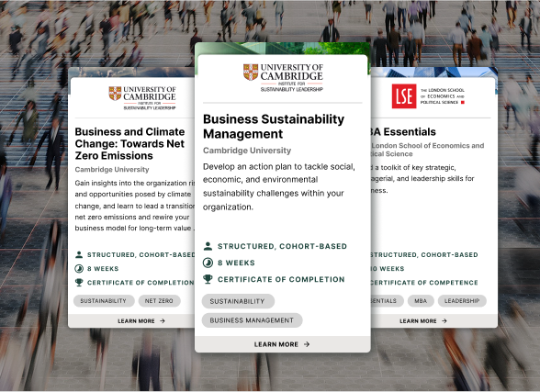Open Learn More on MBA Essentials card
This screenshot has width=540, height=392.
coord(433,320)
